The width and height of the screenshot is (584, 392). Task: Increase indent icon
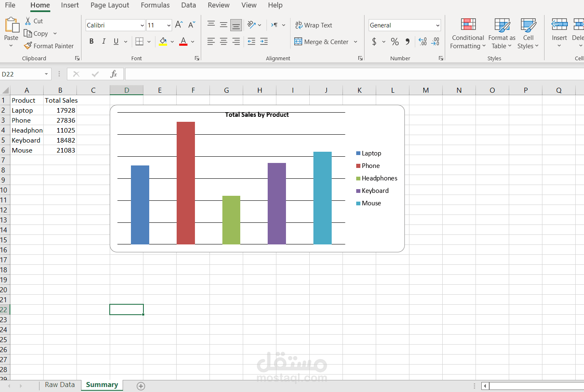(x=264, y=41)
